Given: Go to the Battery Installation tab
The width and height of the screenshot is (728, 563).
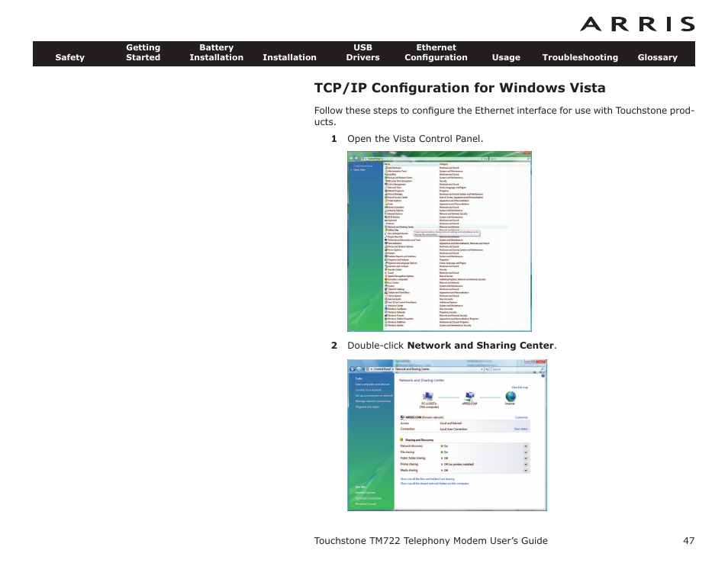Looking at the screenshot, I should [x=217, y=53].
